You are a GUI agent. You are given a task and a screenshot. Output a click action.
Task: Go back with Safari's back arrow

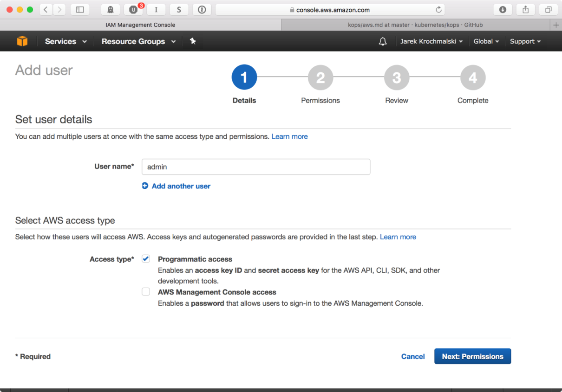coord(46,9)
